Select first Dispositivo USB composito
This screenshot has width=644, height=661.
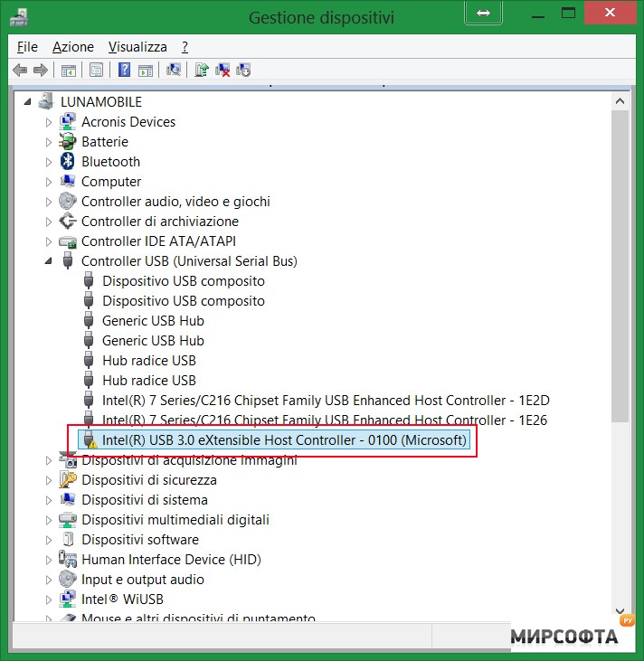(184, 280)
